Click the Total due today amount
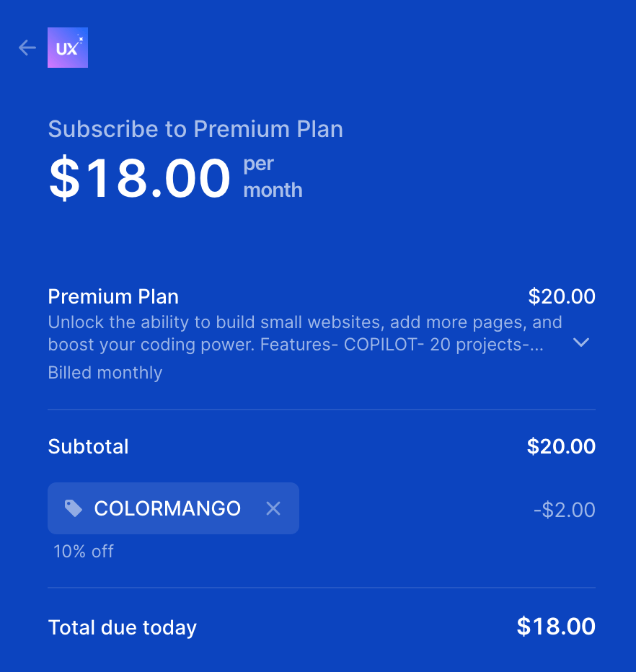The width and height of the screenshot is (636, 672). (556, 627)
